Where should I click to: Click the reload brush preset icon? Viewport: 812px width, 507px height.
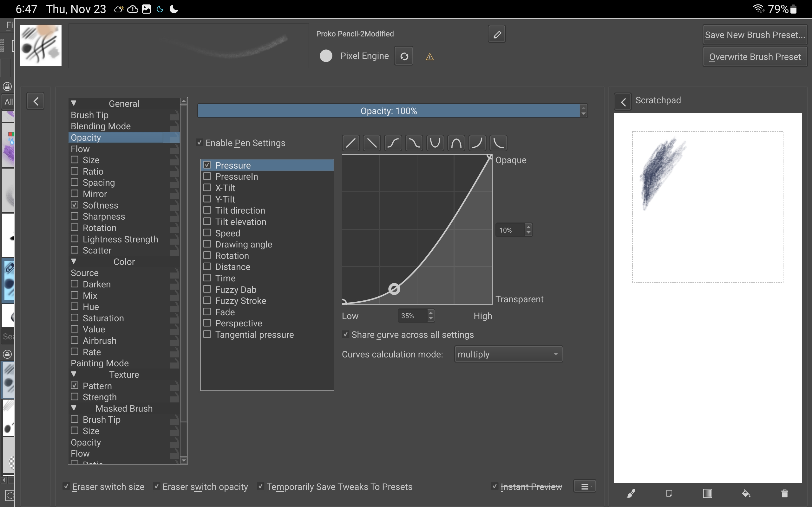tap(404, 56)
